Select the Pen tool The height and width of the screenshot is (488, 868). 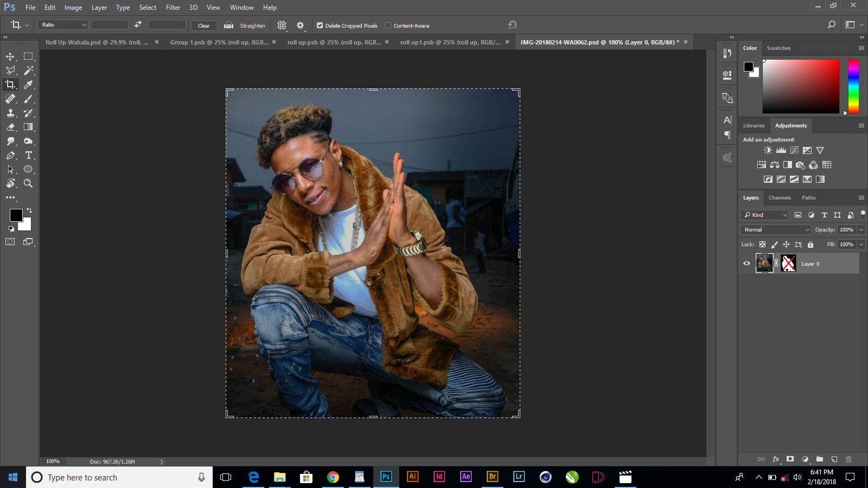[x=10, y=155]
